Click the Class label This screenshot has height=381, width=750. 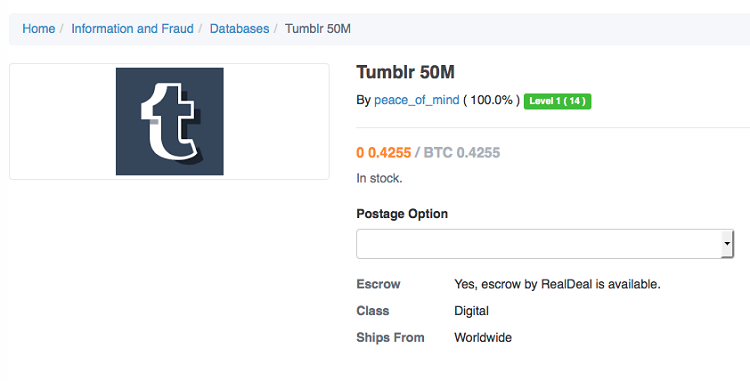tap(373, 311)
